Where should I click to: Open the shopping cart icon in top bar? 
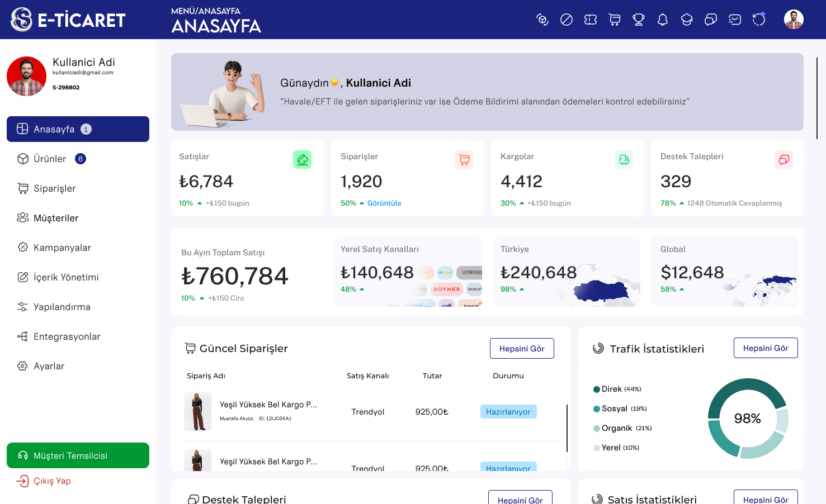[x=615, y=20]
